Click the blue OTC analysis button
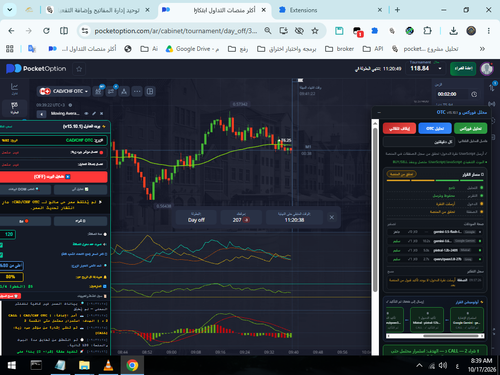500x375 pixels. pos(435,128)
